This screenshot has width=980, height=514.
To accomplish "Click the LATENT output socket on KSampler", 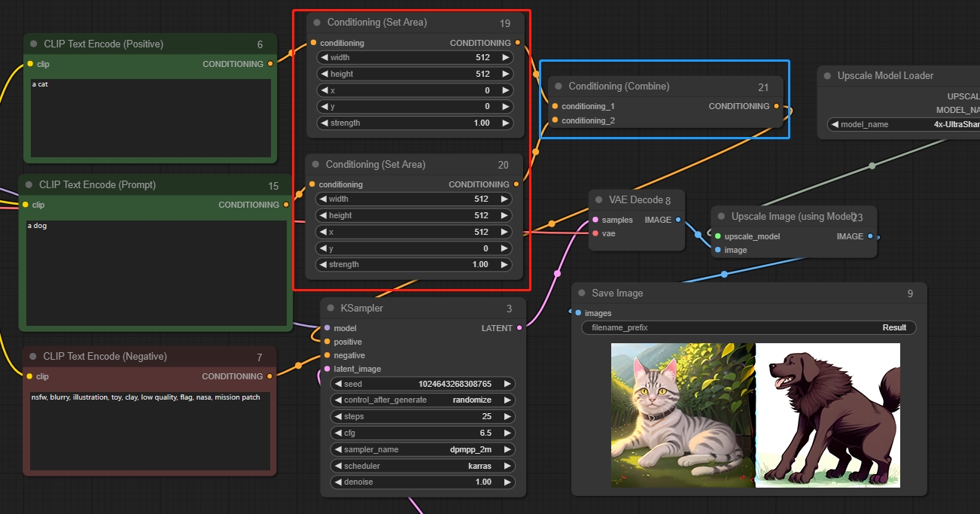I will click(x=519, y=328).
